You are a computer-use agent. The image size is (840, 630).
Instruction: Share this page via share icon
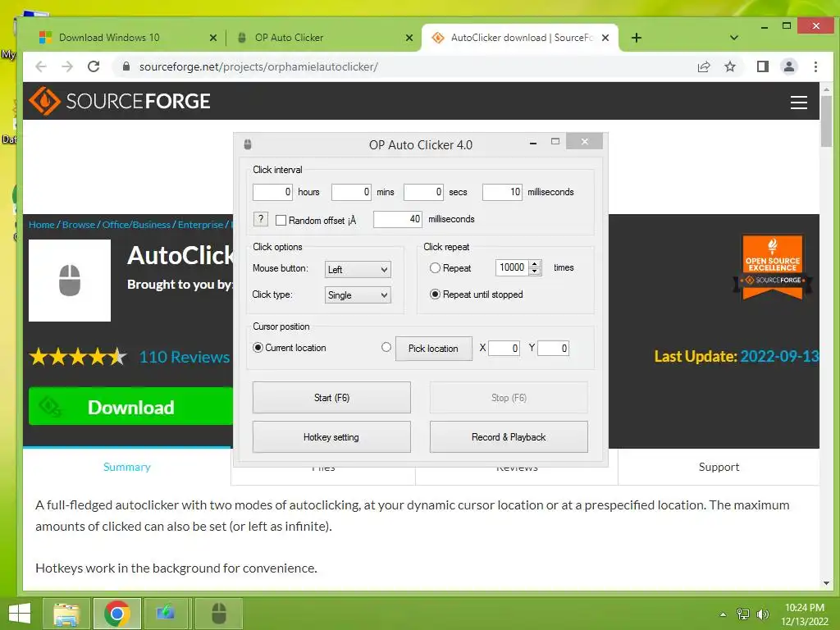[703, 66]
